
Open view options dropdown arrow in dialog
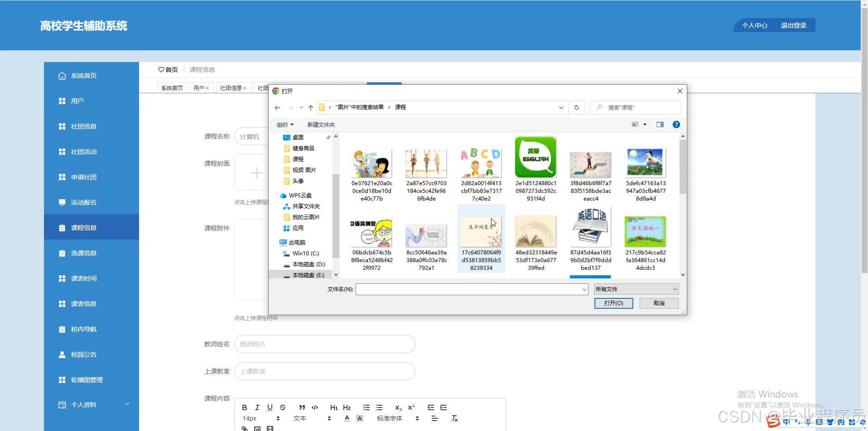point(645,125)
